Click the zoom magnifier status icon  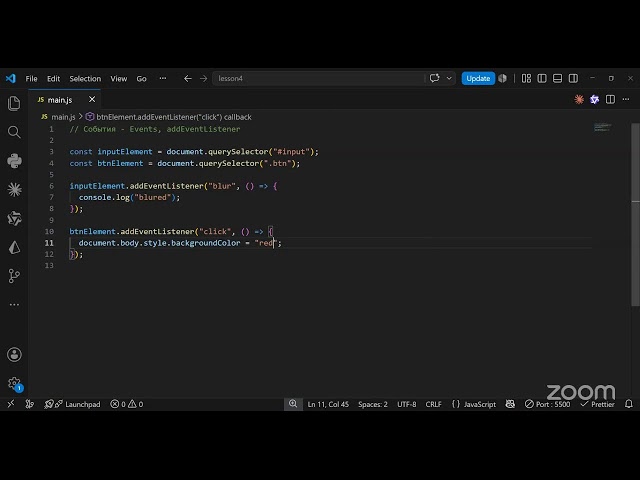coord(293,404)
